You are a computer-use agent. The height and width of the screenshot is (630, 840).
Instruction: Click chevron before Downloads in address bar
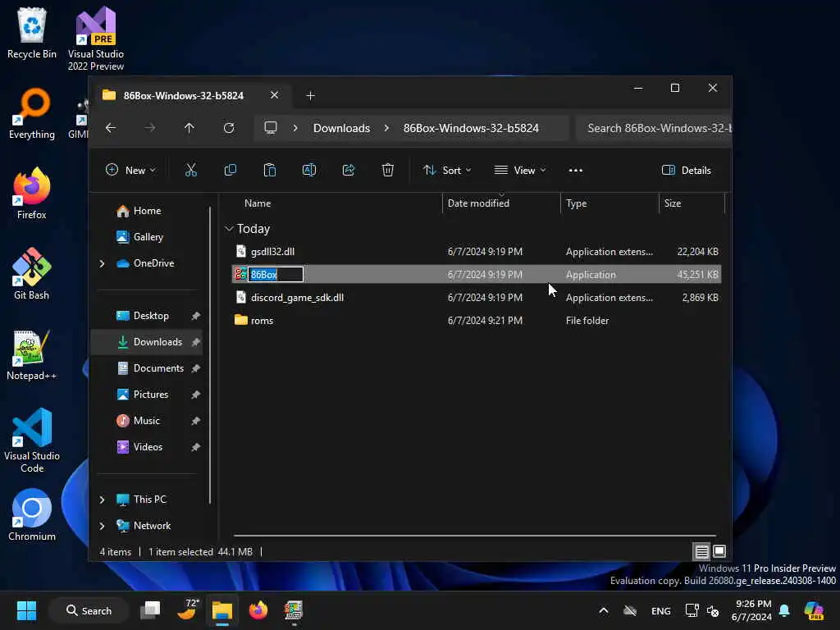(x=295, y=128)
